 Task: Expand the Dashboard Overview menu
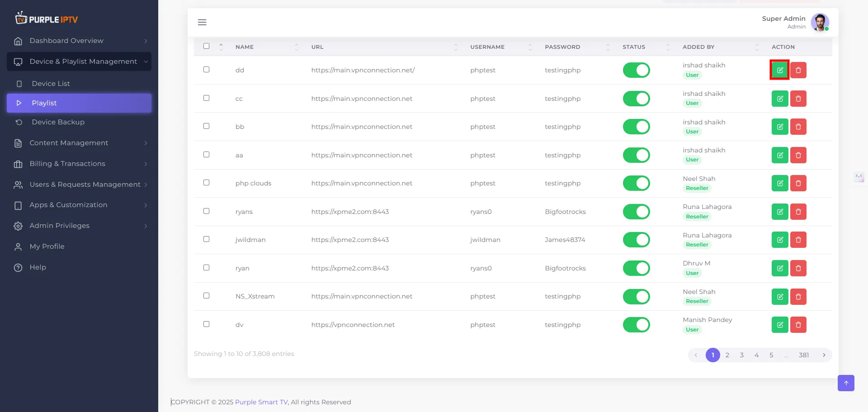coord(79,41)
